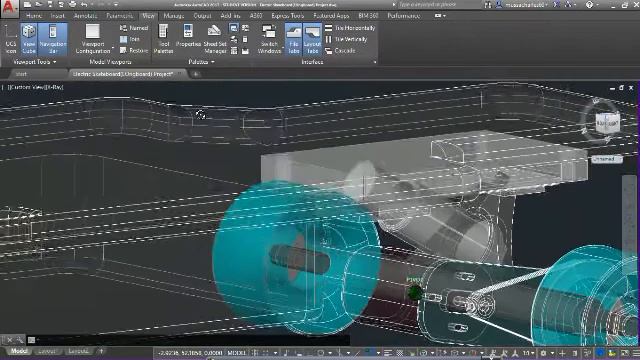The image size is (640, 360).
Task: Switch to the Layout1 tab
Action: click(x=46, y=351)
